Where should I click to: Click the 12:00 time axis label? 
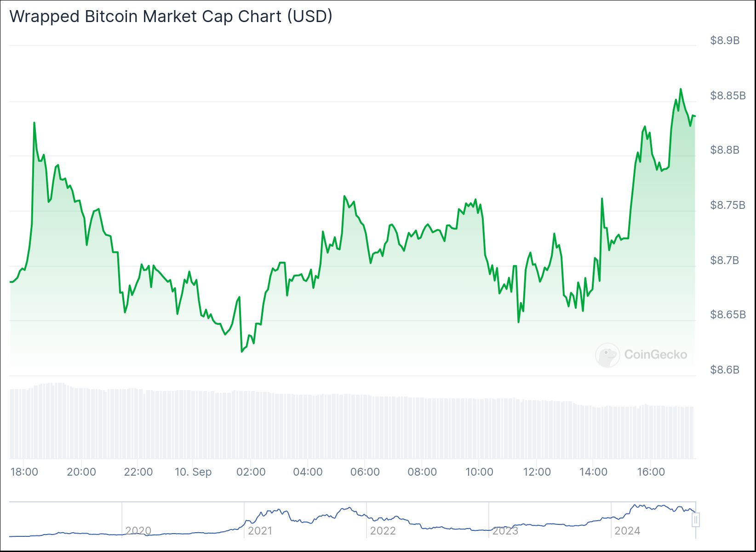pyautogui.click(x=537, y=472)
